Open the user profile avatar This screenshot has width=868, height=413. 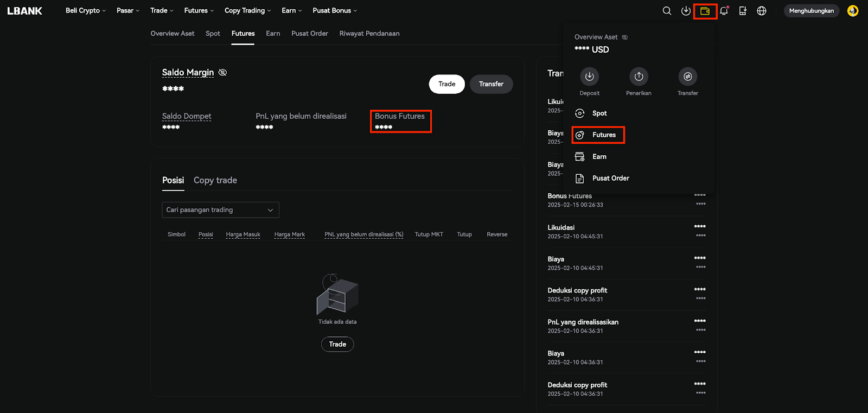(853, 11)
